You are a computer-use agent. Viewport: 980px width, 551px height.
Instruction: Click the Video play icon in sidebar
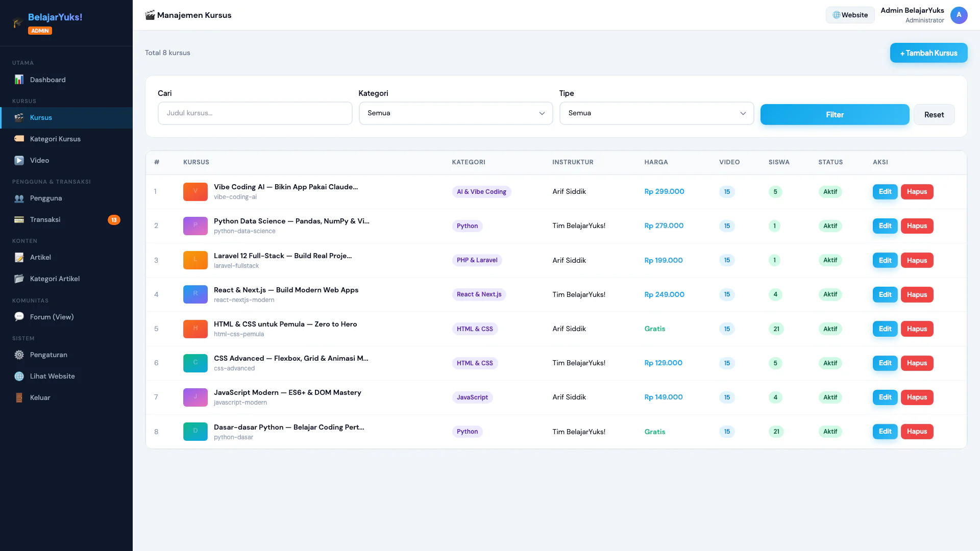click(19, 160)
